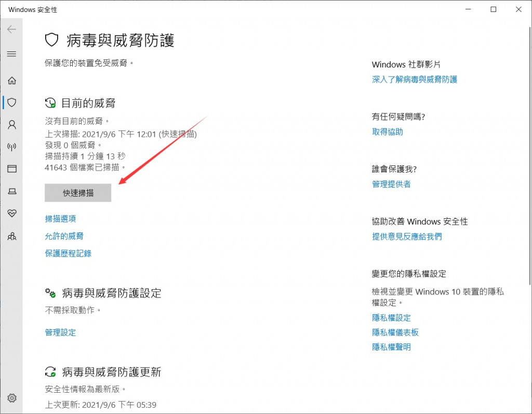Viewport: 532px width, 414px height.
Task: Open the account protection person icon
Action: pos(12,125)
